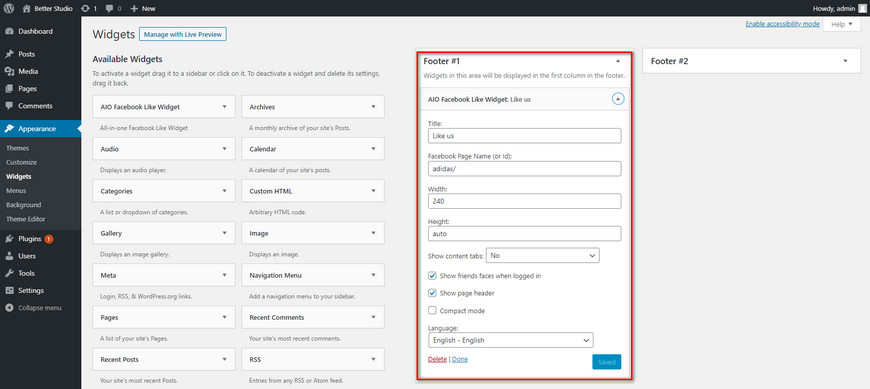Select Widgets submenu item
This screenshot has height=389, width=870.
tap(19, 176)
